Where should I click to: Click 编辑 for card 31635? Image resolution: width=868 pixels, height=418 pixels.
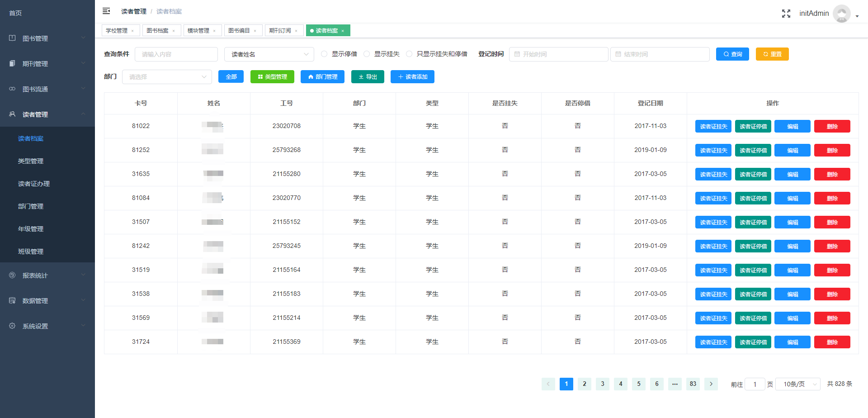tap(793, 174)
